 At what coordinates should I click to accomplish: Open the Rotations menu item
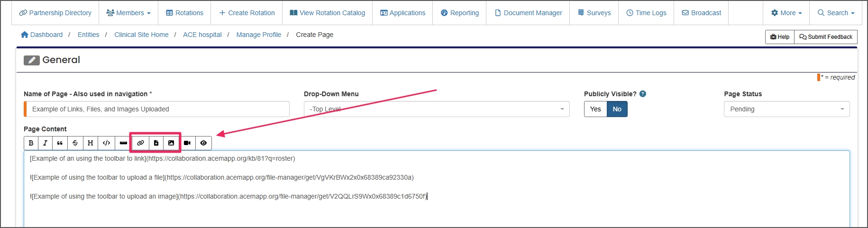pyautogui.click(x=184, y=13)
